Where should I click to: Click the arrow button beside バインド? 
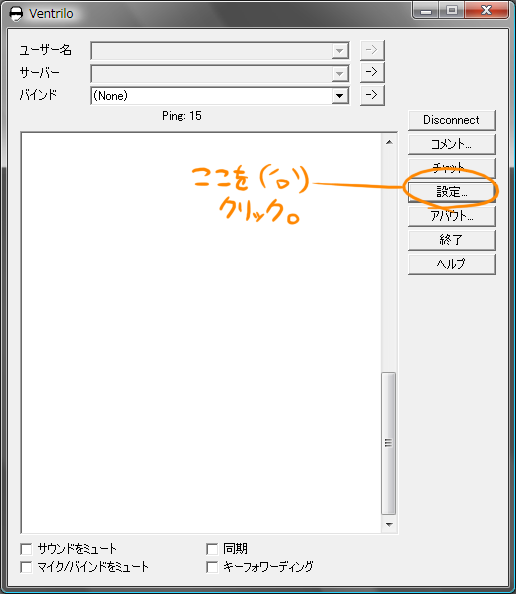372,95
